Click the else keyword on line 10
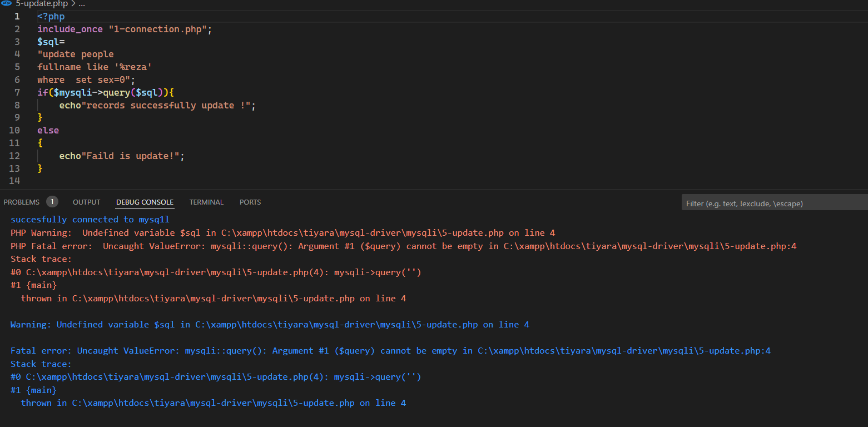 [x=48, y=131]
